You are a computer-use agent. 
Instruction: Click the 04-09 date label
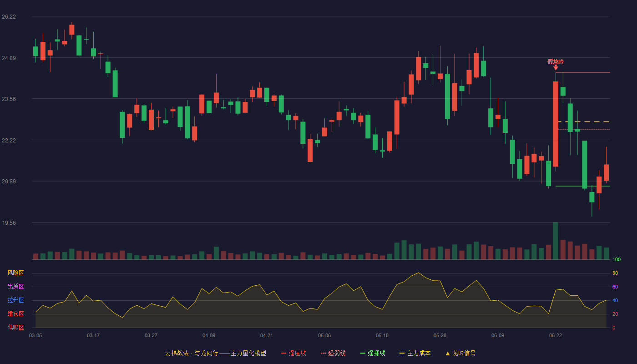pyautogui.click(x=209, y=335)
